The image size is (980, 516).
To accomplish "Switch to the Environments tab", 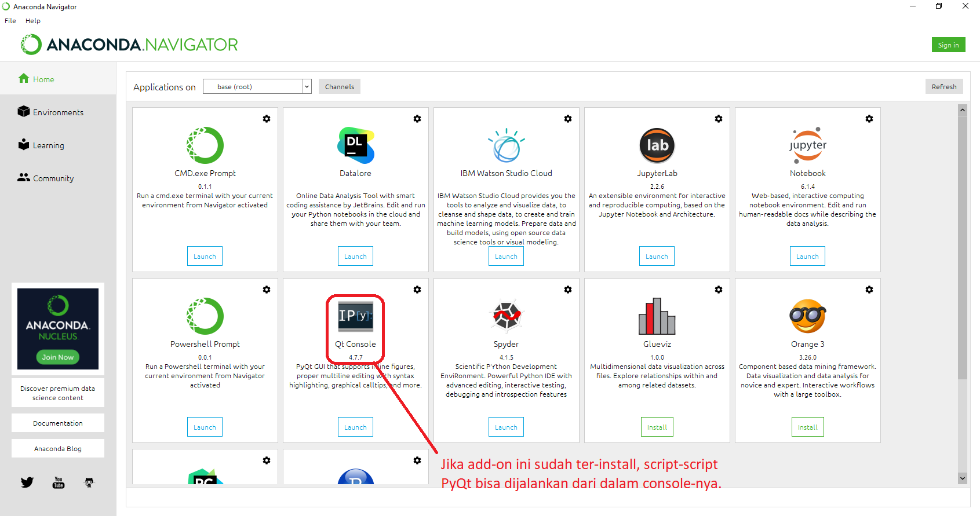I will coord(58,112).
